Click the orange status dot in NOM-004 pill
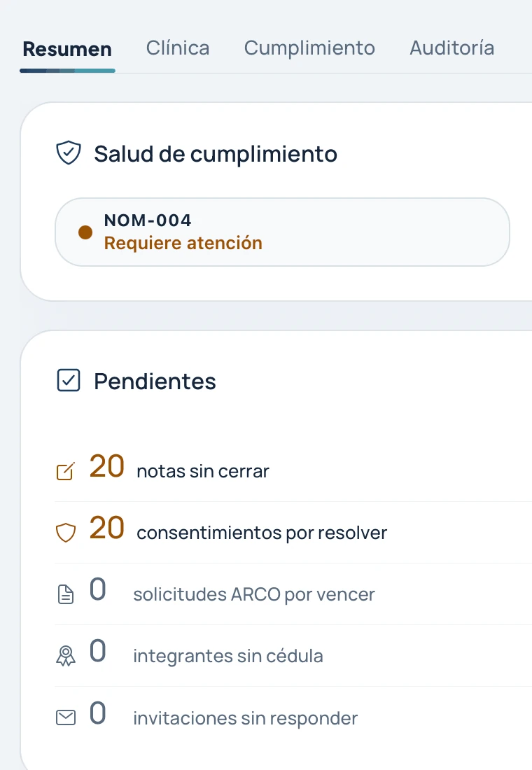Viewport: 532px width, 770px height. tap(85, 232)
